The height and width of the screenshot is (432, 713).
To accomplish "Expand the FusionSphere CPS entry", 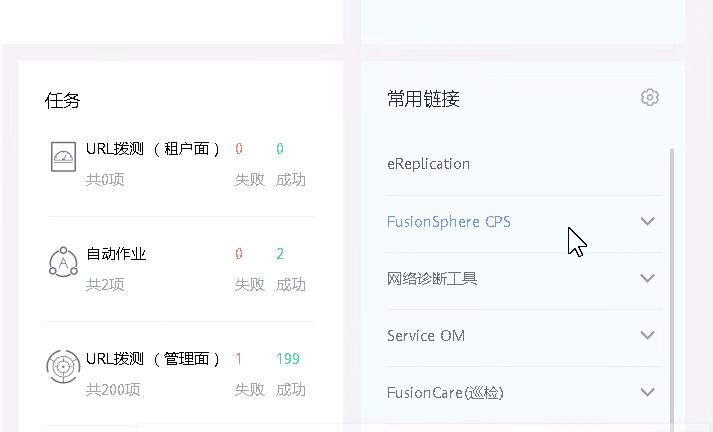I will (647, 222).
